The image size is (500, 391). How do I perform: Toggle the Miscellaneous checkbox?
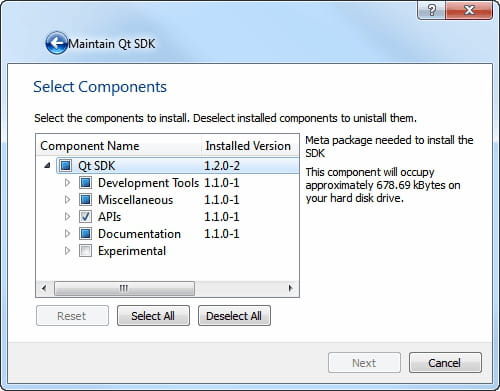pos(85,200)
